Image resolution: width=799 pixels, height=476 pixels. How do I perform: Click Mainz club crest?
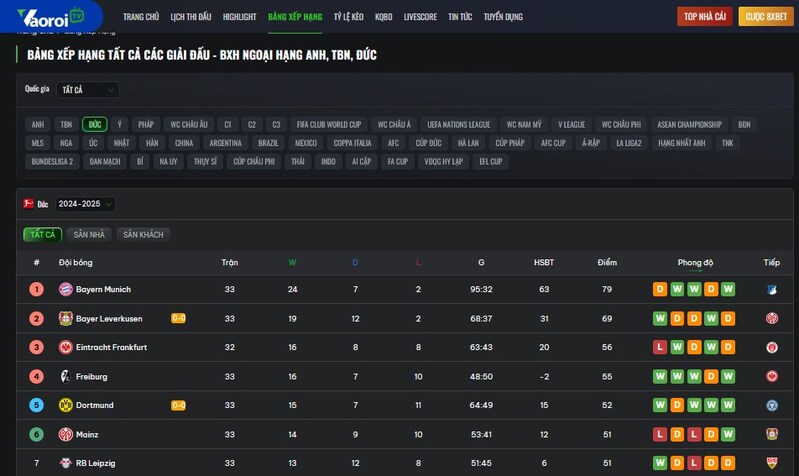(65, 434)
